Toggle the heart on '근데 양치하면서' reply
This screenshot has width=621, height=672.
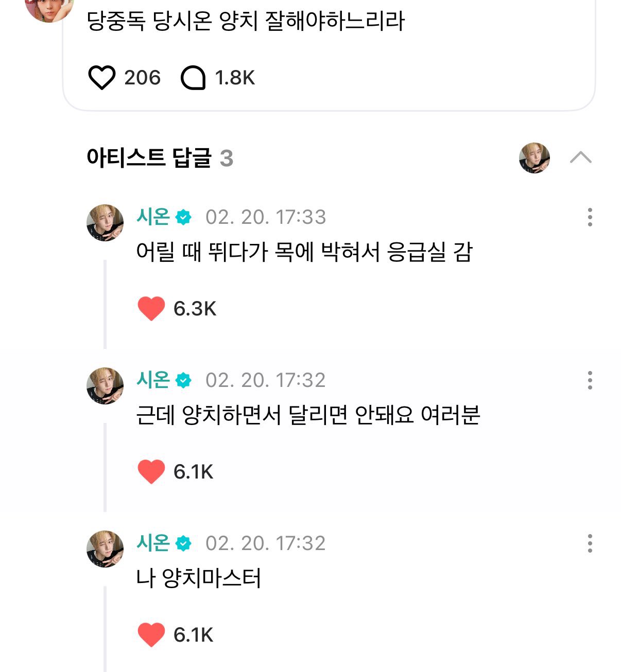(x=151, y=471)
